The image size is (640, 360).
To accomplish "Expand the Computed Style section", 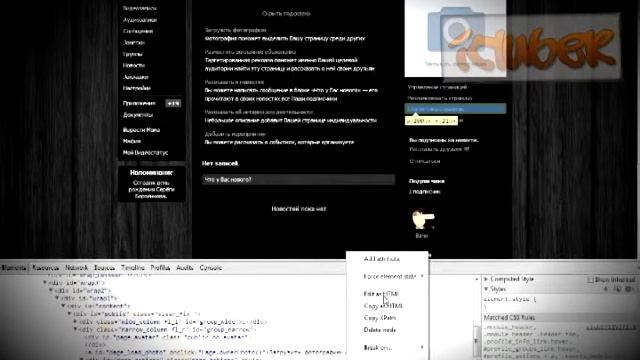I will (x=486, y=279).
